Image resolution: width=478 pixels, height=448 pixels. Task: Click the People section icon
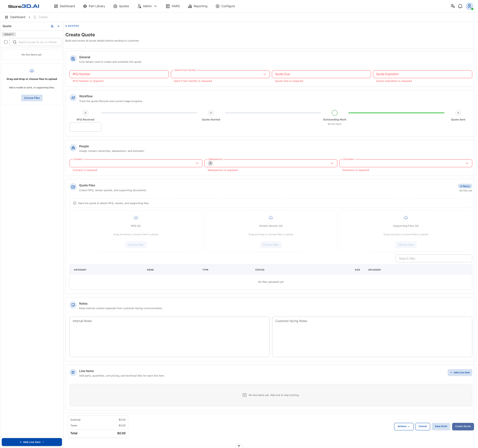73,148
